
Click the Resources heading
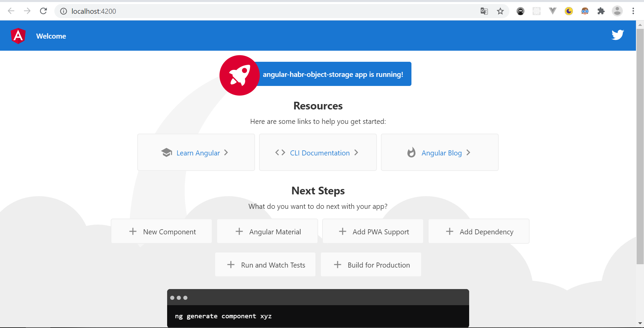tap(318, 106)
